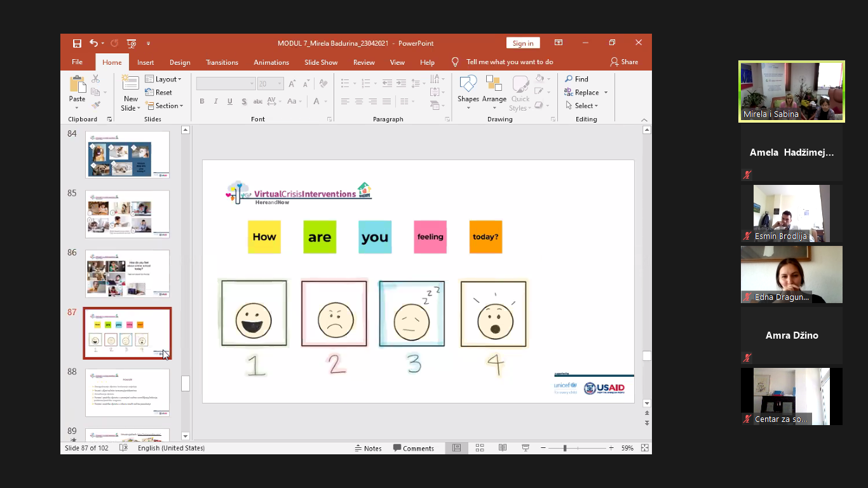868x488 pixels.
Task: Fit slide to current window icon
Action: pyautogui.click(x=645, y=448)
